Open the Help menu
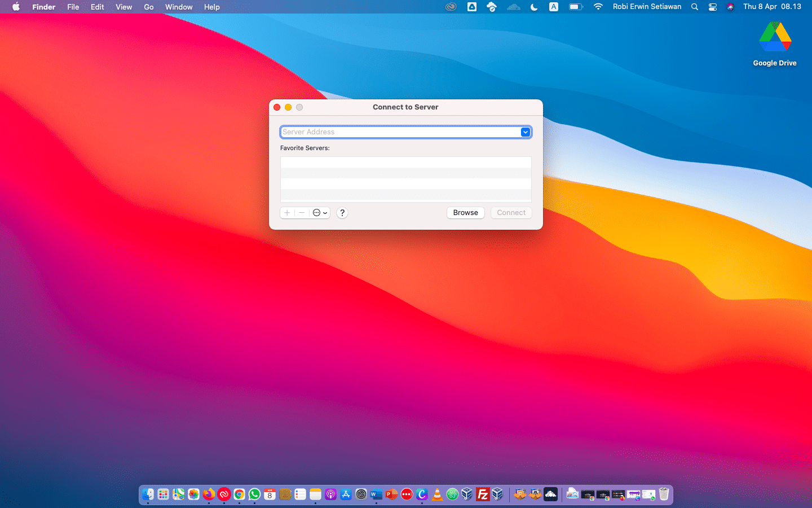Image resolution: width=812 pixels, height=508 pixels. (x=212, y=7)
